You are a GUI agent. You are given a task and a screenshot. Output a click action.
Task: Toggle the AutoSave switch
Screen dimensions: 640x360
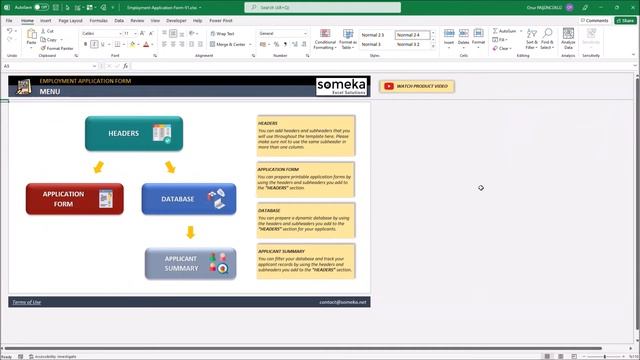point(41,7)
